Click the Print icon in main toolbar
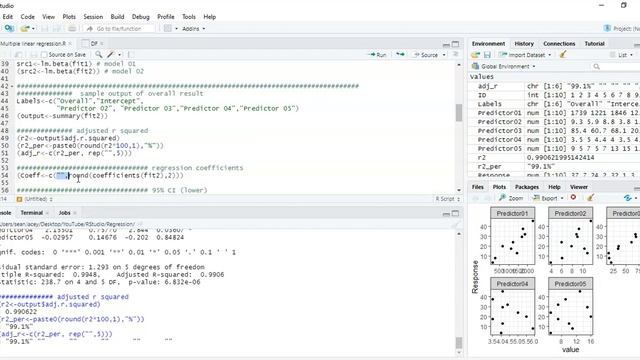 pyautogui.click(x=72, y=29)
